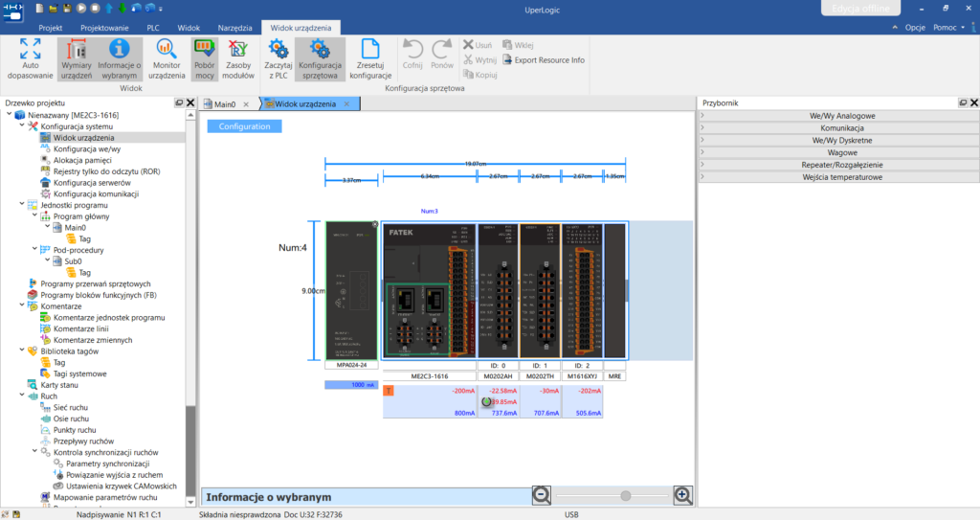Toggle Wymiary urządzeń dimensions display
Viewport: 980px width, 520px height.
click(77, 58)
